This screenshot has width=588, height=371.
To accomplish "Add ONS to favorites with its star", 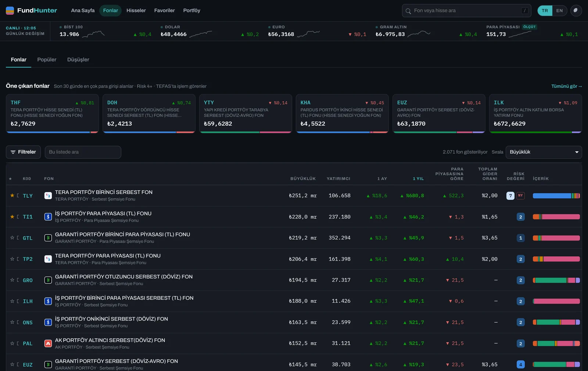I will (12, 322).
